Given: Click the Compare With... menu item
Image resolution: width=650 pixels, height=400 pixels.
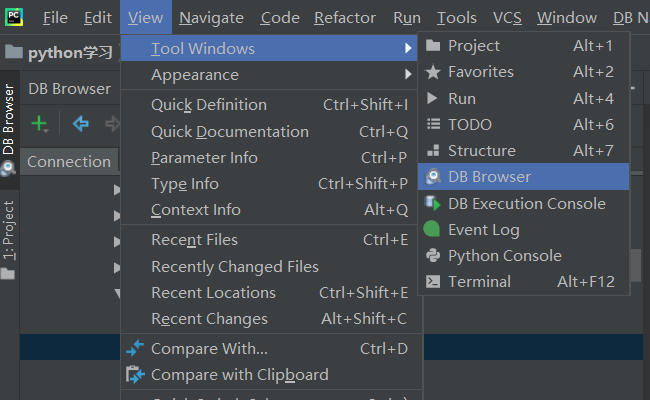Looking at the screenshot, I should pos(209,349).
